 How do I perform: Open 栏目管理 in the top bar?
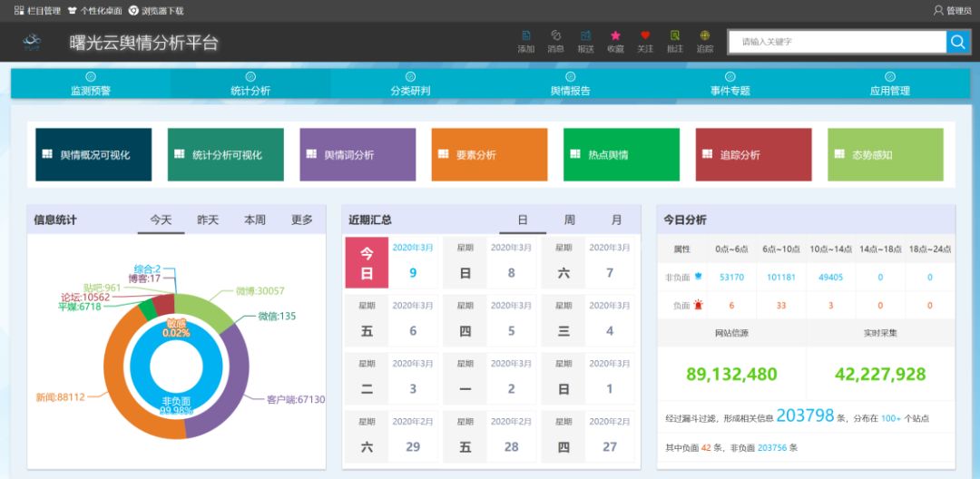click(37, 11)
